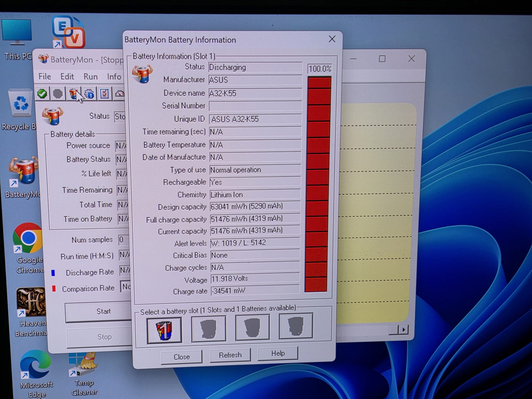Maximize the BatteryMon main window
This screenshot has width=532, height=399.
382,59
